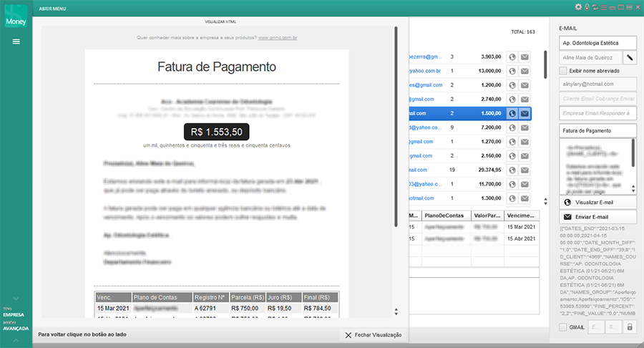Screen dimensions: 644x348
Task: Select the Empresa option in sidebar
Action: point(14,315)
